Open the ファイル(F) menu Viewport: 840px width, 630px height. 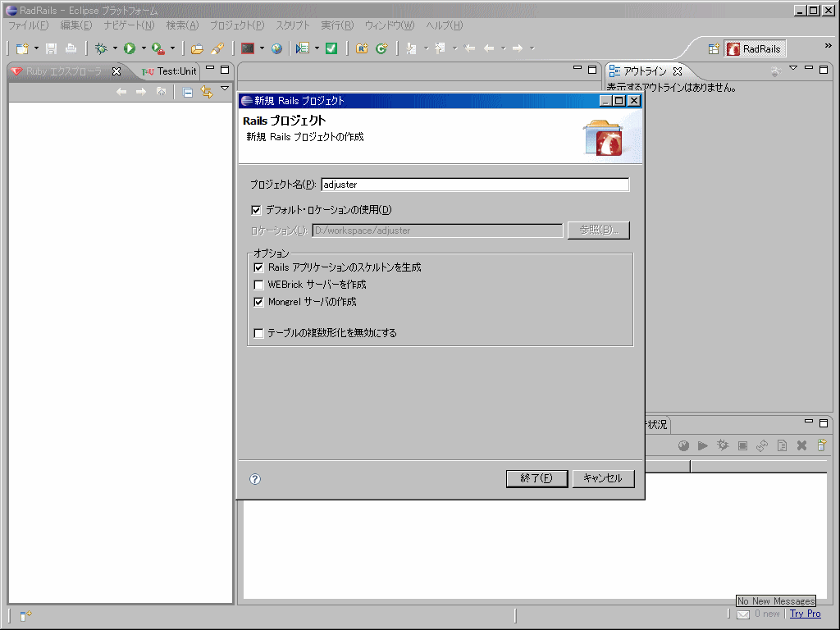(29, 25)
